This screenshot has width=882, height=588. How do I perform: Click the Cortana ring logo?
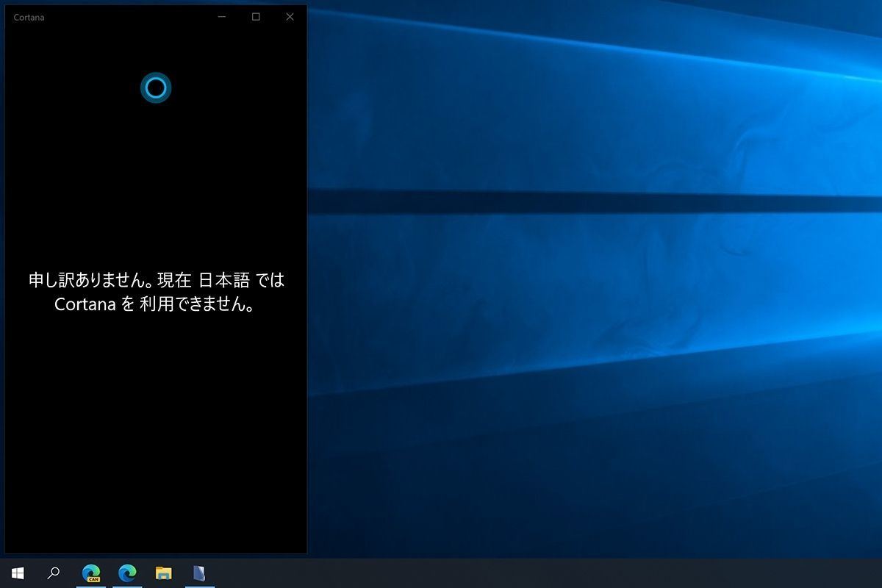coord(156,88)
